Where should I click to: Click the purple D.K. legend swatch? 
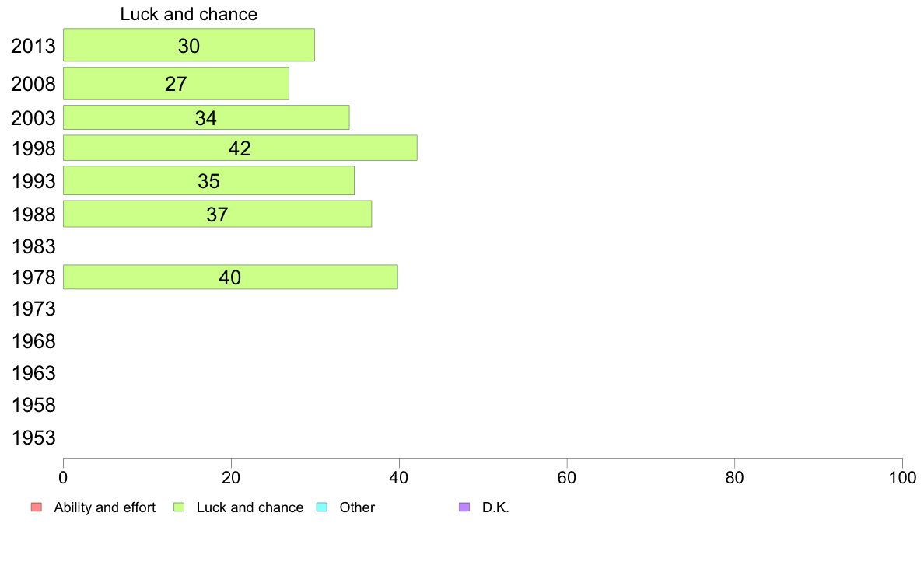click(x=464, y=507)
